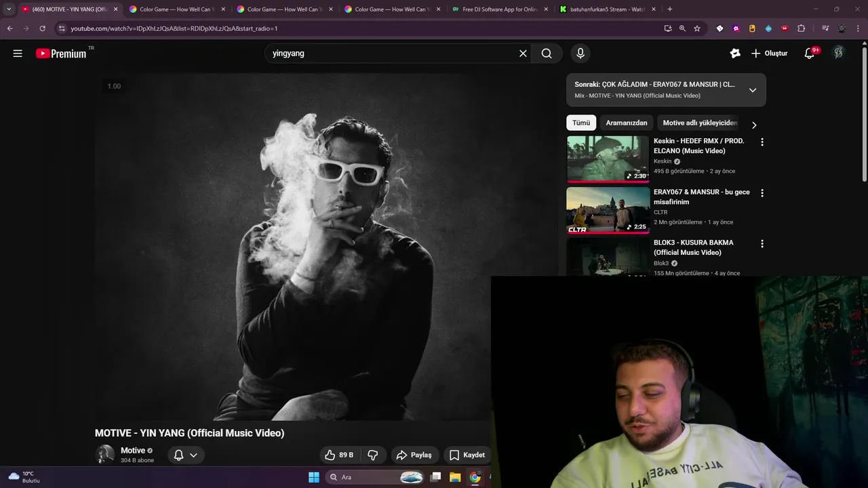Close the batuhanfurkan5 Stream tab
The height and width of the screenshot is (488, 868).
pyautogui.click(x=654, y=9)
